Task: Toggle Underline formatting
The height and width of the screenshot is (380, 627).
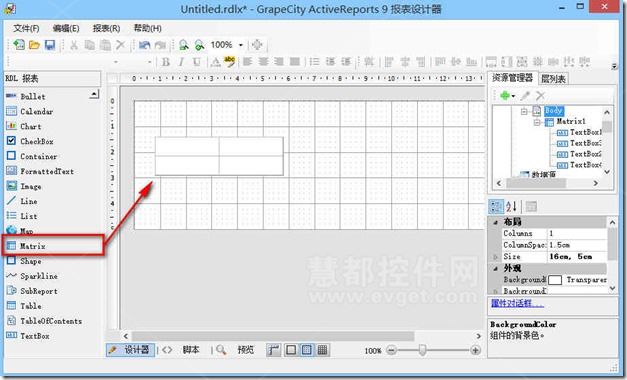Action: (x=196, y=62)
